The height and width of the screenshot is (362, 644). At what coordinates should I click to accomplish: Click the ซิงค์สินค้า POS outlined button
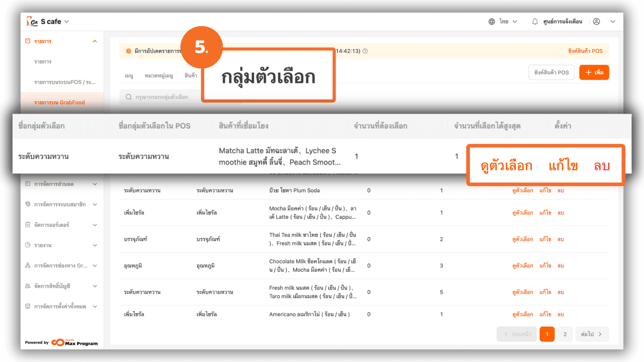[x=551, y=72]
